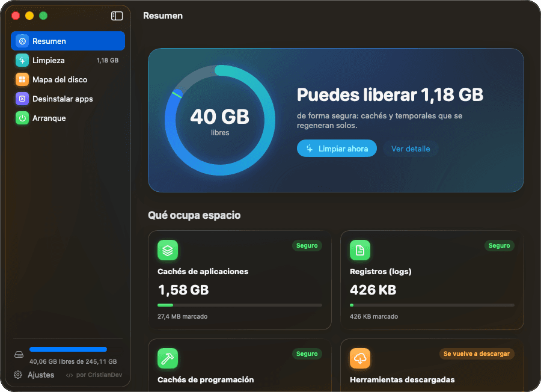The image size is (541, 392).
Task: Click the 40 GB text inside the ring
Action: tap(220, 117)
